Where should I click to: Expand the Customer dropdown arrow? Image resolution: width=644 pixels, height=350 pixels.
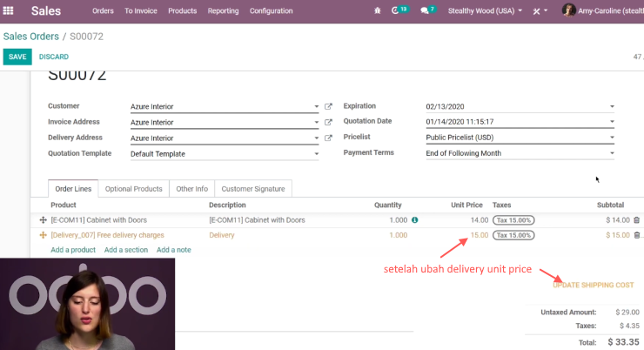[x=316, y=106]
